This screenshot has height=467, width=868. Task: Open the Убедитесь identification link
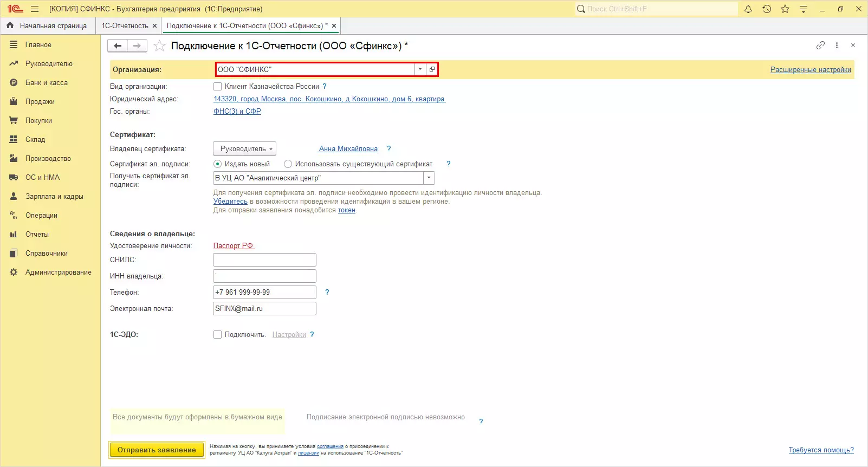[x=230, y=201]
